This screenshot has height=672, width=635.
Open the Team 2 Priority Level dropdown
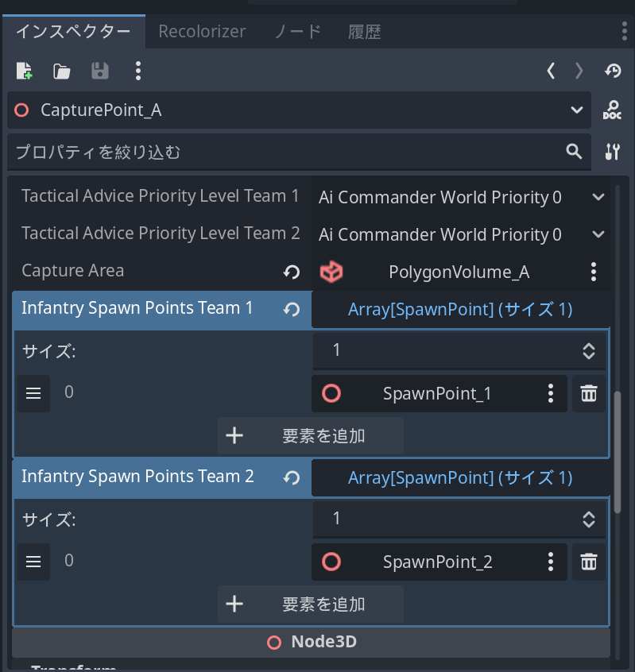tap(460, 234)
